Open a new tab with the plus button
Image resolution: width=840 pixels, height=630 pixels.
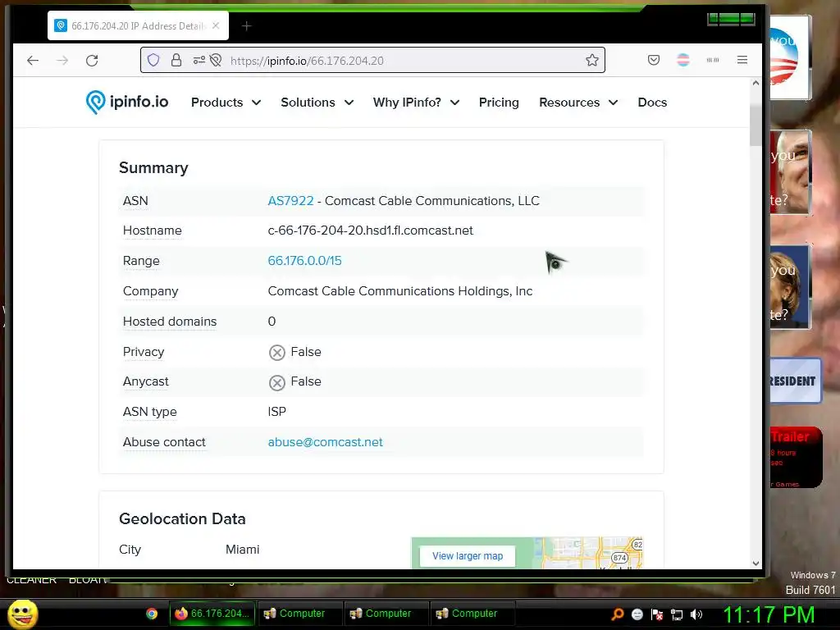(x=246, y=25)
